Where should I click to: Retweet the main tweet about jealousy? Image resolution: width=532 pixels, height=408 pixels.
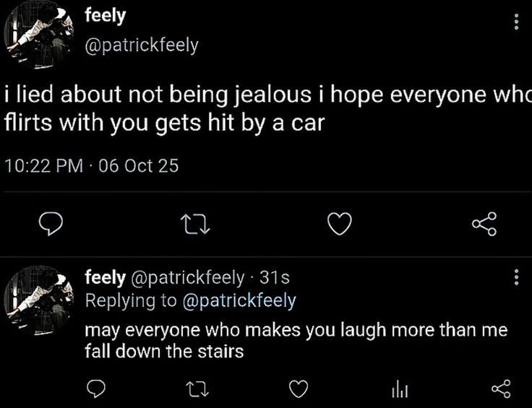pos(194,226)
